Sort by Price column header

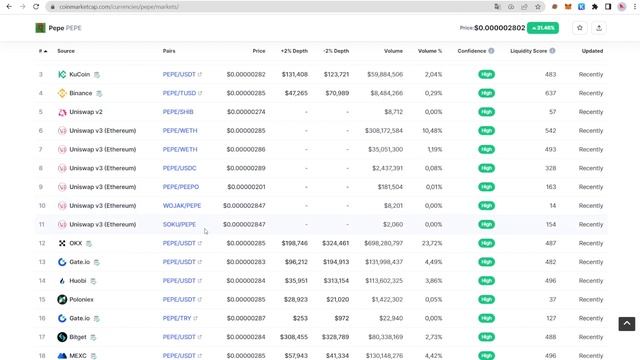point(259,51)
